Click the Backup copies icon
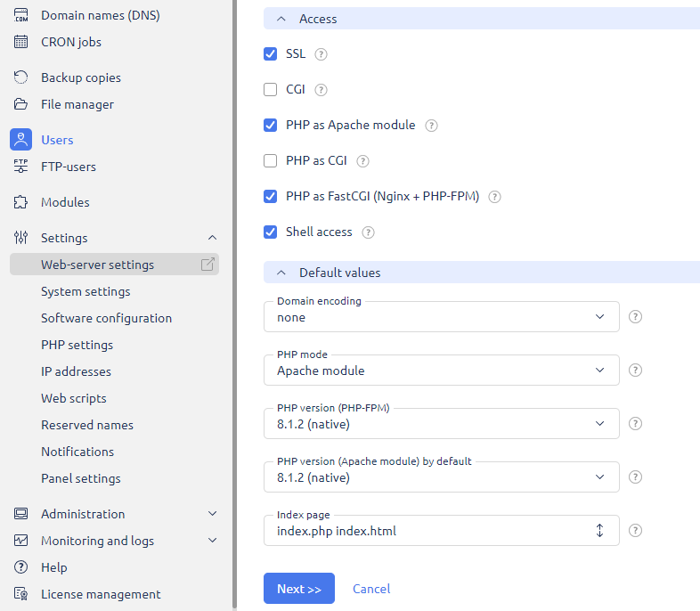The image size is (700, 611). pos(21,77)
